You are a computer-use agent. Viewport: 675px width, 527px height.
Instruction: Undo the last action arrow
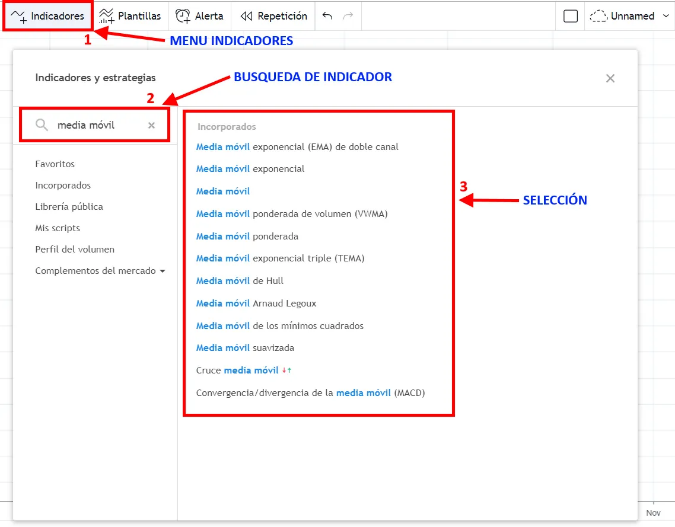(327, 16)
